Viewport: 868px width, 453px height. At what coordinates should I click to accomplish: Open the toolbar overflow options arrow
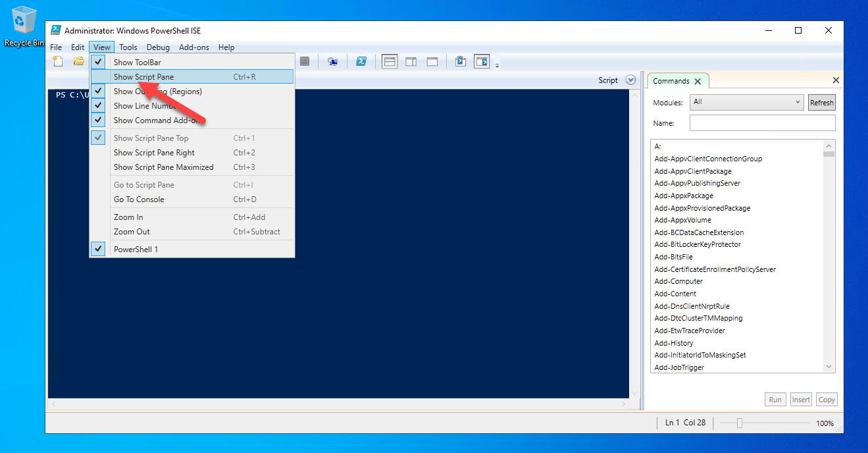pos(498,65)
